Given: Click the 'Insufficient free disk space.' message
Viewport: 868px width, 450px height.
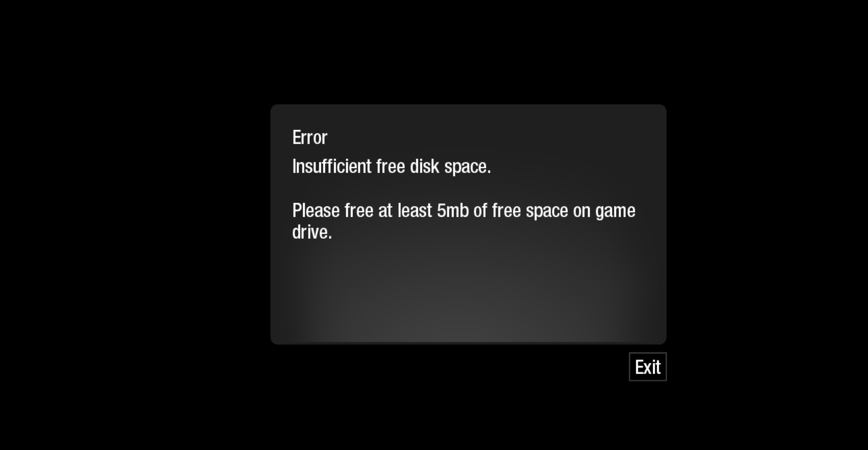Looking at the screenshot, I should click(392, 167).
